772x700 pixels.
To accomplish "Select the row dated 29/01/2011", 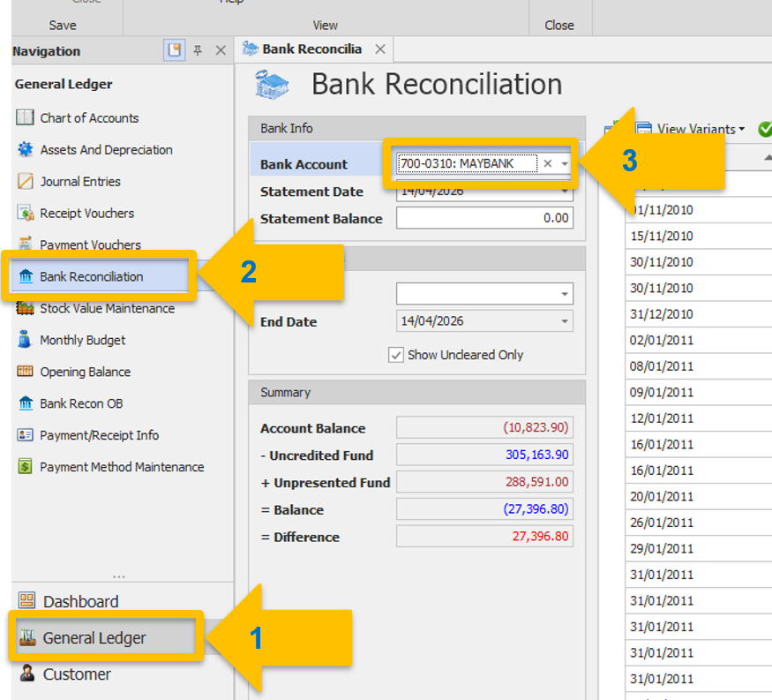I will pyautogui.click(x=698, y=549).
